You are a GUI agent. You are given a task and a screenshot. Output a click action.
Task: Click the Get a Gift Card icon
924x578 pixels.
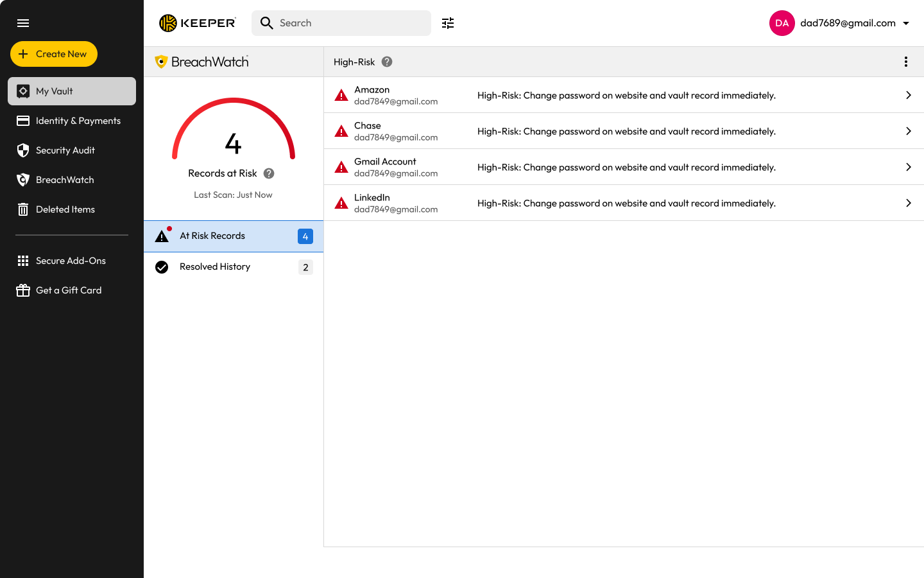(x=23, y=290)
